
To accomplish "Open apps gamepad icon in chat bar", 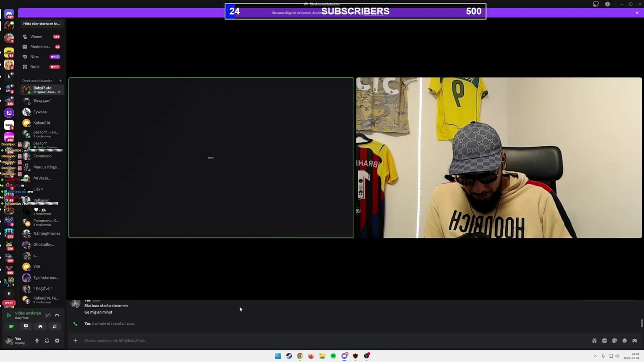I will click(x=634, y=340).
